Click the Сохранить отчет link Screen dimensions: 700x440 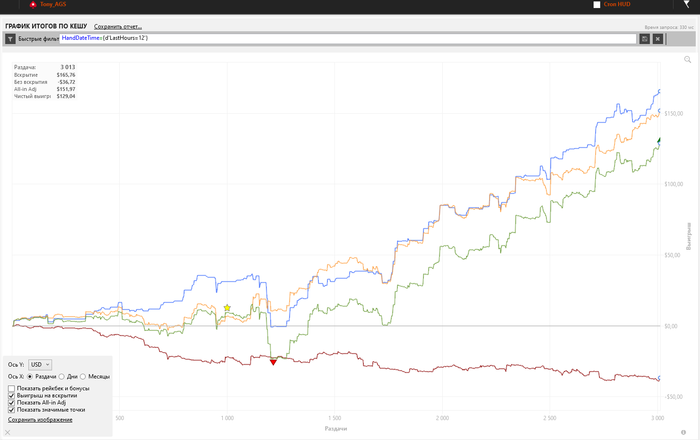coord(118,27)
